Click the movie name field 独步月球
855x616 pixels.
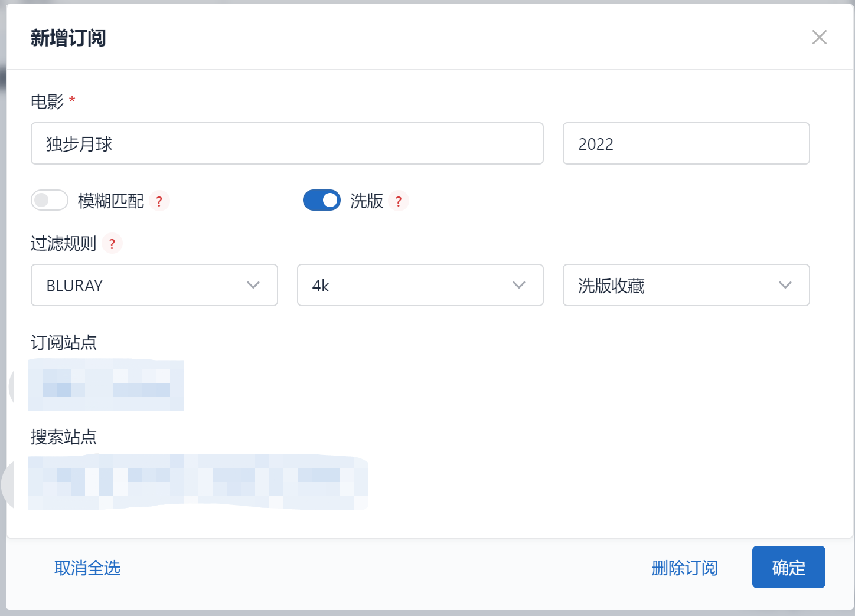tap(287, 143)
